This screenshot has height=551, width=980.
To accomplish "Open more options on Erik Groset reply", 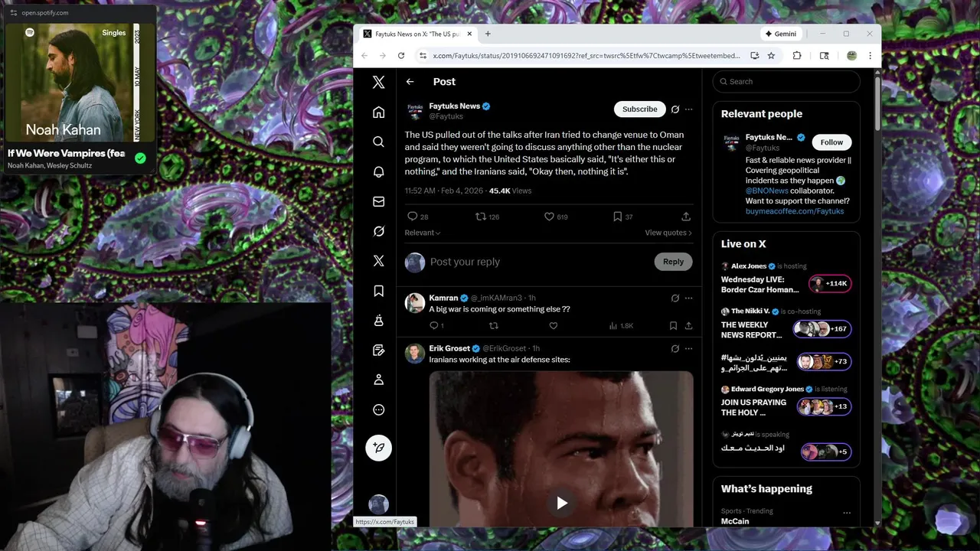I will click(x=688, y=348).
